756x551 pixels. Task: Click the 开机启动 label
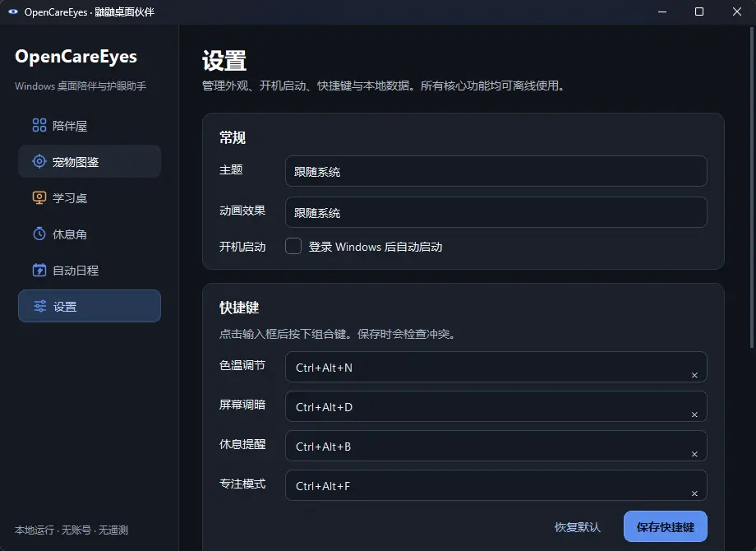(242, 247)
